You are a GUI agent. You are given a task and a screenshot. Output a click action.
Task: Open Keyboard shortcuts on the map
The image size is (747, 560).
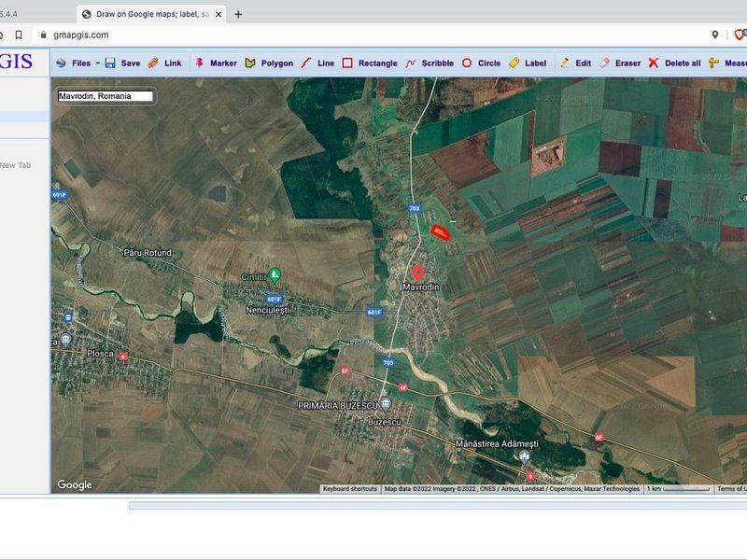coord(350,489)
